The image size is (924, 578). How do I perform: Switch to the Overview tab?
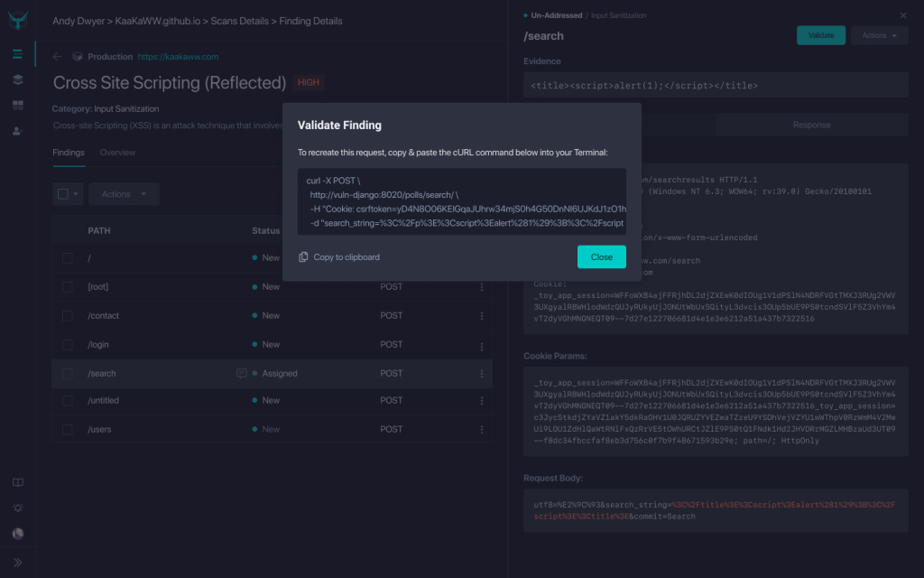tap(117, 153)
